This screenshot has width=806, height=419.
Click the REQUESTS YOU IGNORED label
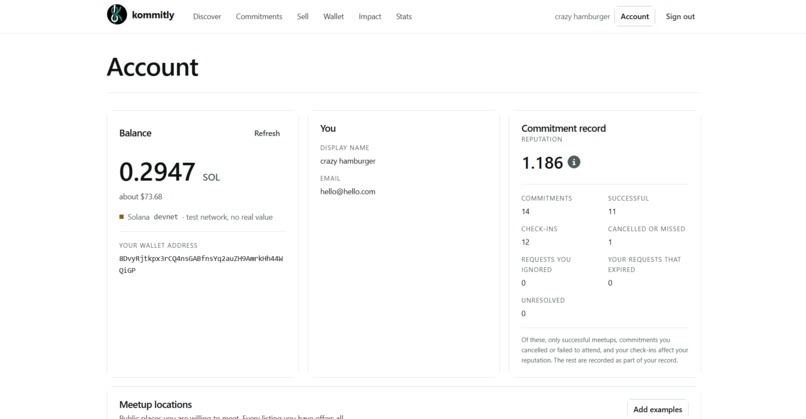546,264
